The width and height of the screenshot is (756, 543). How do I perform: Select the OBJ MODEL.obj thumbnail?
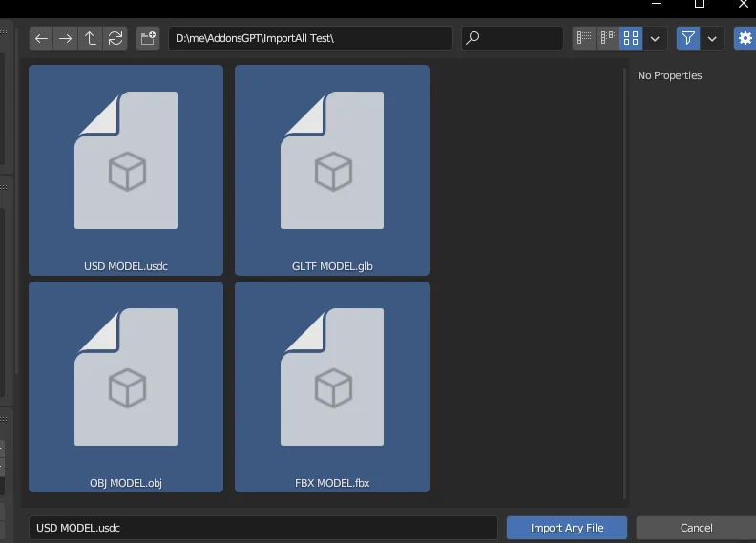point(126,386)
